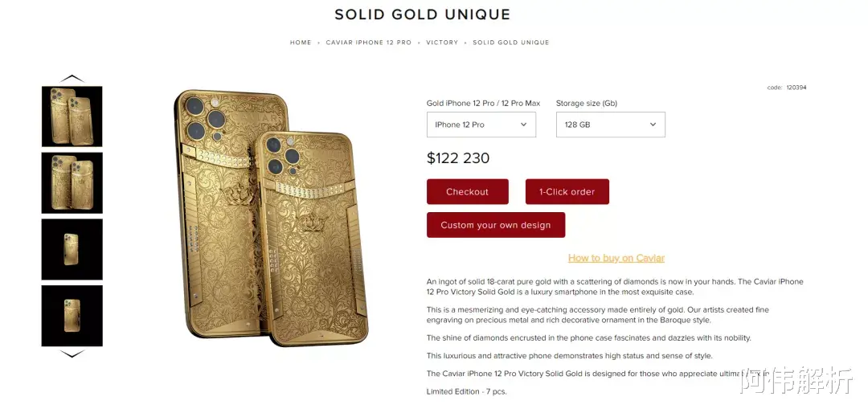Image resolution: width=868 pixels, height=413 pixels.
Task: Open the How to buy on Caviar link
Action: (x=616, y=258)
